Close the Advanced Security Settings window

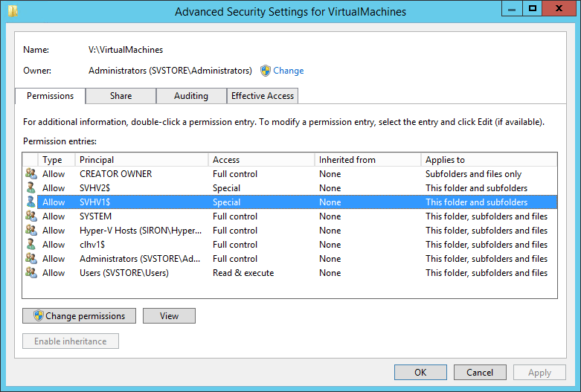tap(559, 8)
